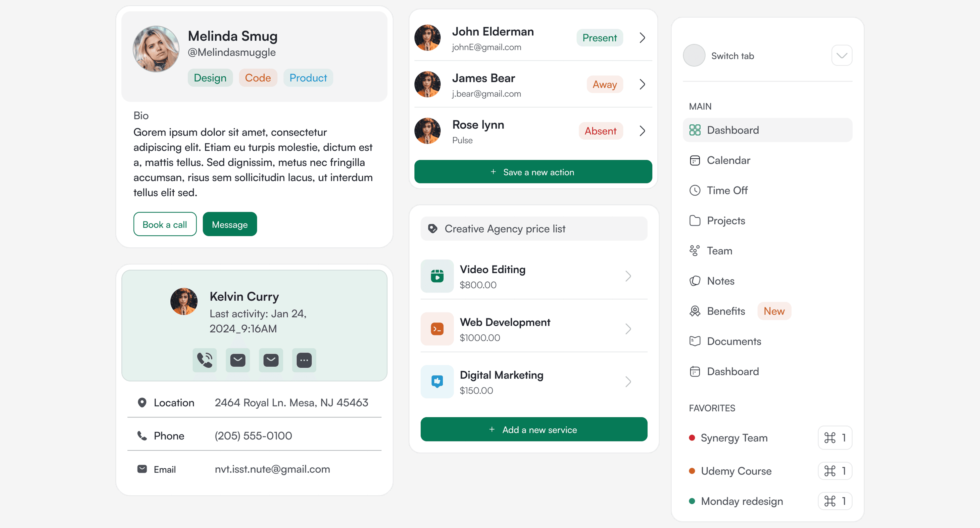Click the phone call icon under Kelvin Curry
This screenshot has height=528, width=980.
tap(204, 360)
